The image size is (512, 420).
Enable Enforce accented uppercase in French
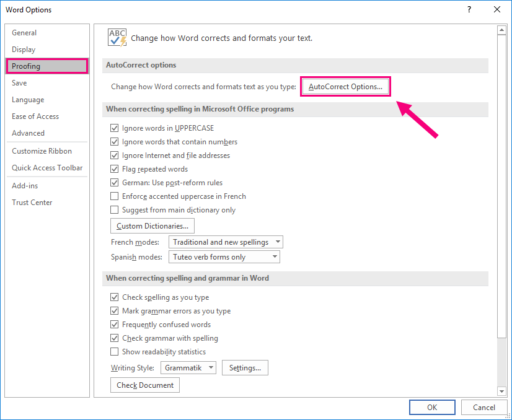pos(114,196)
